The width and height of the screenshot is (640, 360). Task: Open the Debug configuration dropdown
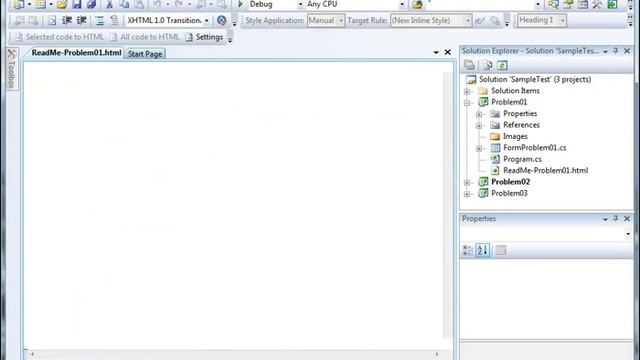[x=300, y=4]
